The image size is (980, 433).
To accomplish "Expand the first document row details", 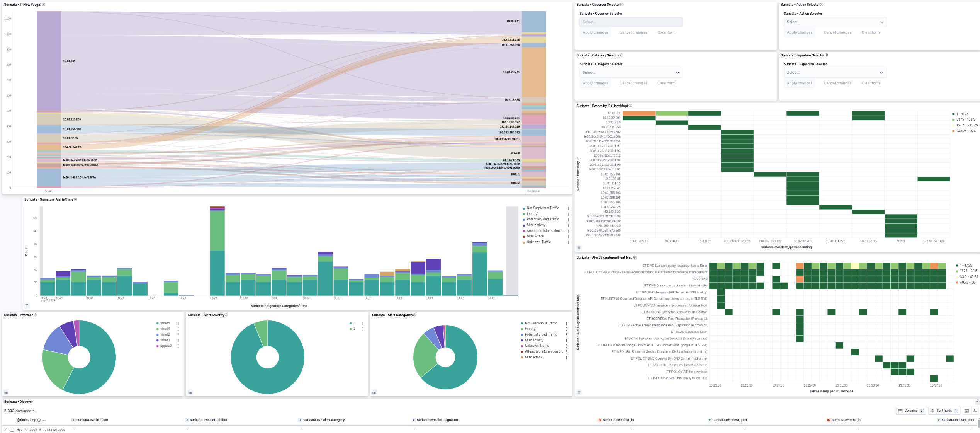I will (x=5, y=430).
